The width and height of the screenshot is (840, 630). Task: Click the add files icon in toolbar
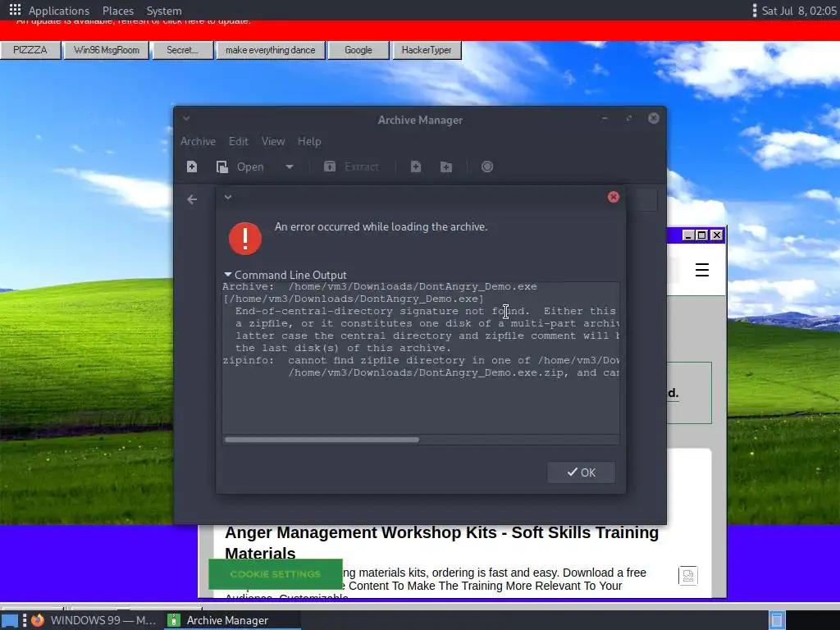[416, 167]
